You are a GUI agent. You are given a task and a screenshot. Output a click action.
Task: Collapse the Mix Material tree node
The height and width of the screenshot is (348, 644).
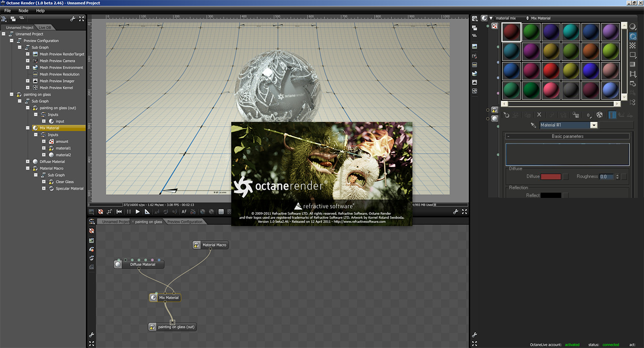(x=28, y=128)
